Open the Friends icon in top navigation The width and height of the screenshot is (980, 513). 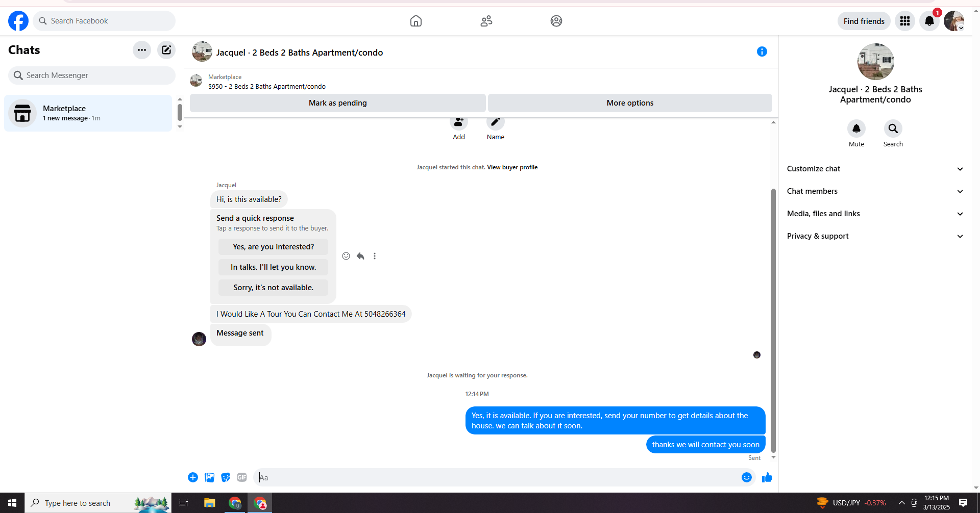click(x=486, y=21)
